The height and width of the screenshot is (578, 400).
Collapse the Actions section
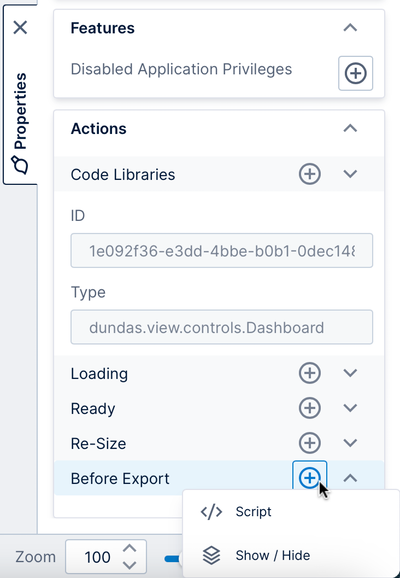pos(350,128)
